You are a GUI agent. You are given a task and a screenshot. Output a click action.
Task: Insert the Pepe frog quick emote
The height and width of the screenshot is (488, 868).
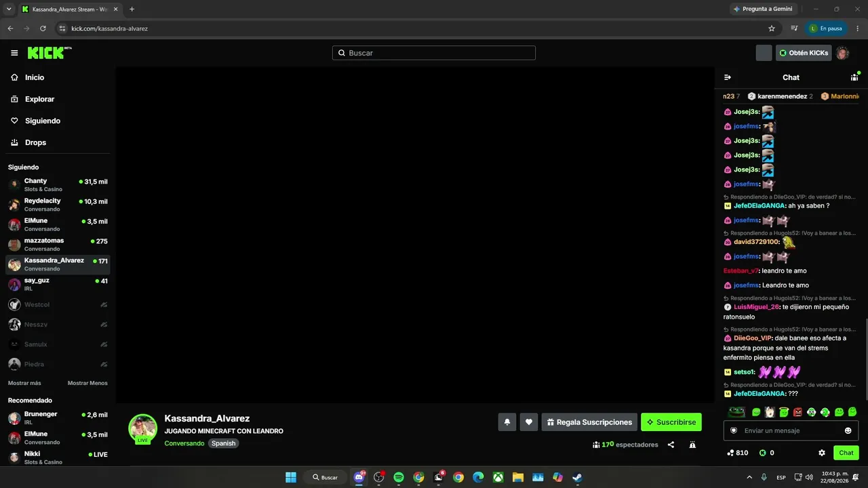tap(737, 411)
